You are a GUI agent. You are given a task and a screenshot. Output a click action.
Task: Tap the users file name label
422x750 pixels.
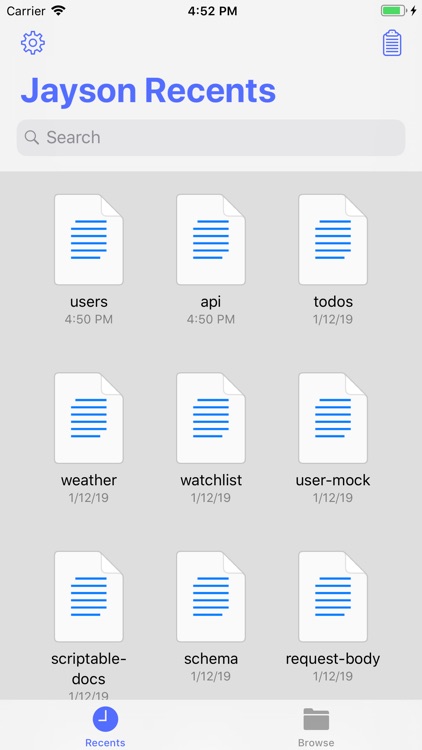tap(89, 302)
